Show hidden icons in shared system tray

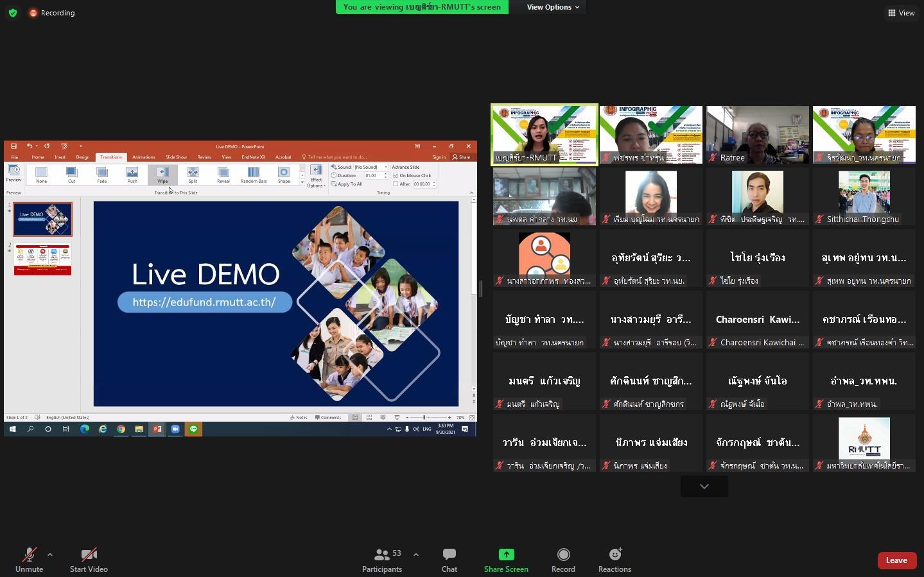[x=389, y=429]
